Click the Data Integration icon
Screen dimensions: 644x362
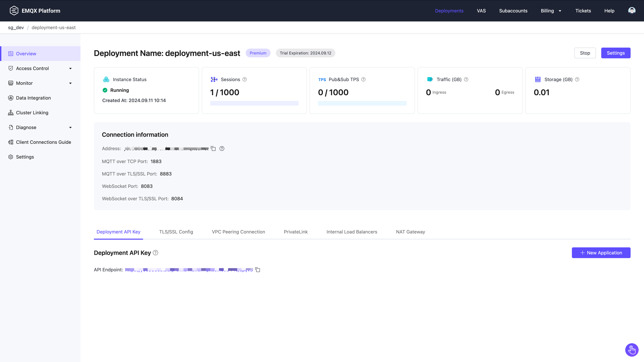[11, 98]
